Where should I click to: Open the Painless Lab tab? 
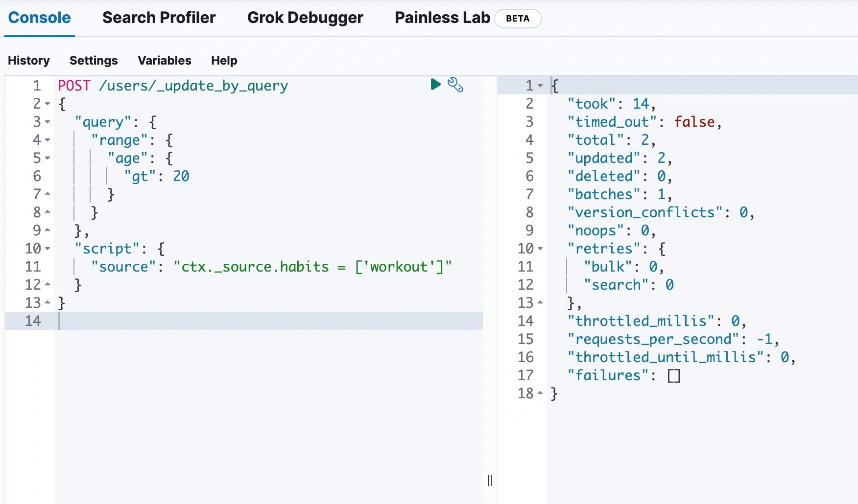coord(442,18)
